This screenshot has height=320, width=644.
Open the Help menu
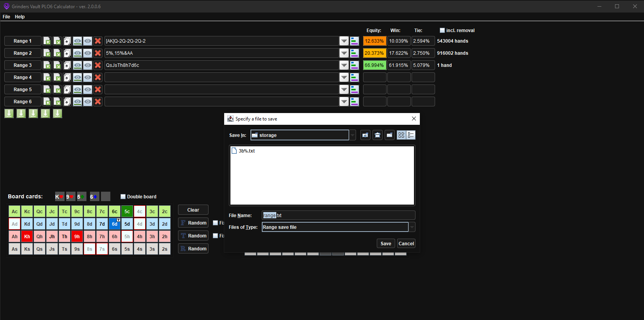(20, 17)
